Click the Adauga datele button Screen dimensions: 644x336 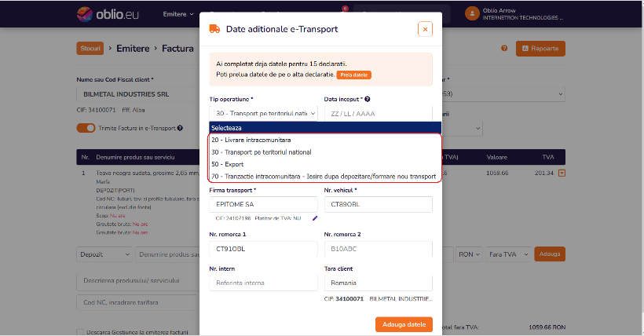[x=404, y=324]
